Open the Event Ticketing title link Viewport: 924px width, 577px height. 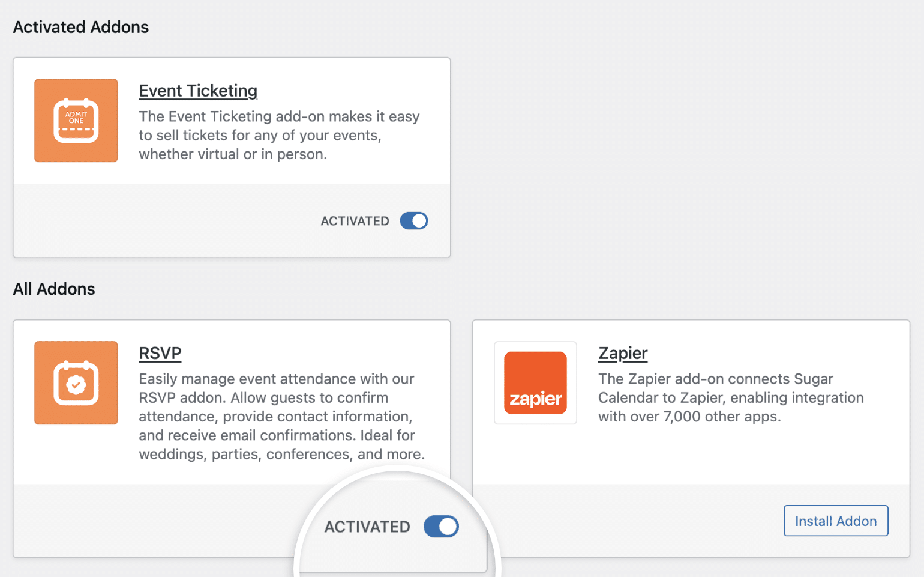point(198,91)
